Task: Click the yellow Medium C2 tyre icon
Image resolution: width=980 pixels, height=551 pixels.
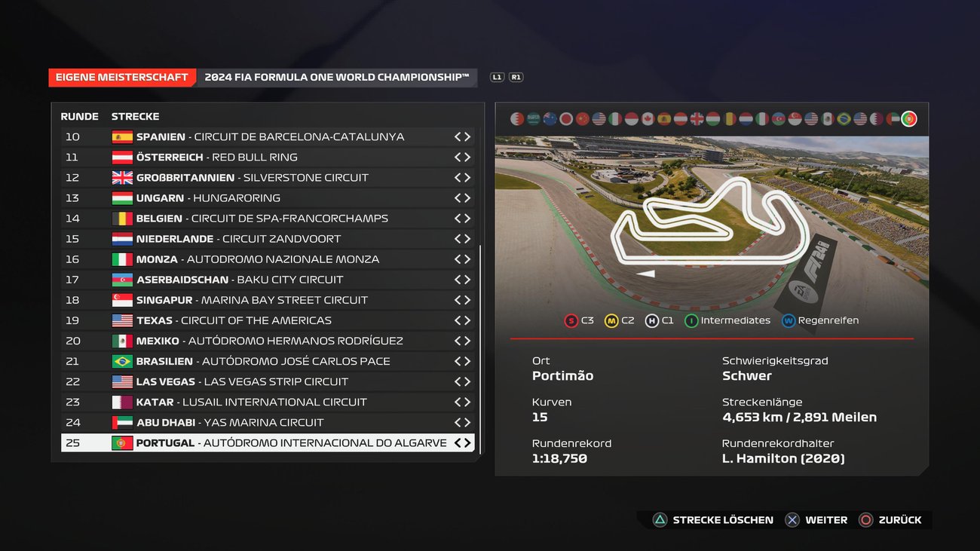Action: coord(611,320)
